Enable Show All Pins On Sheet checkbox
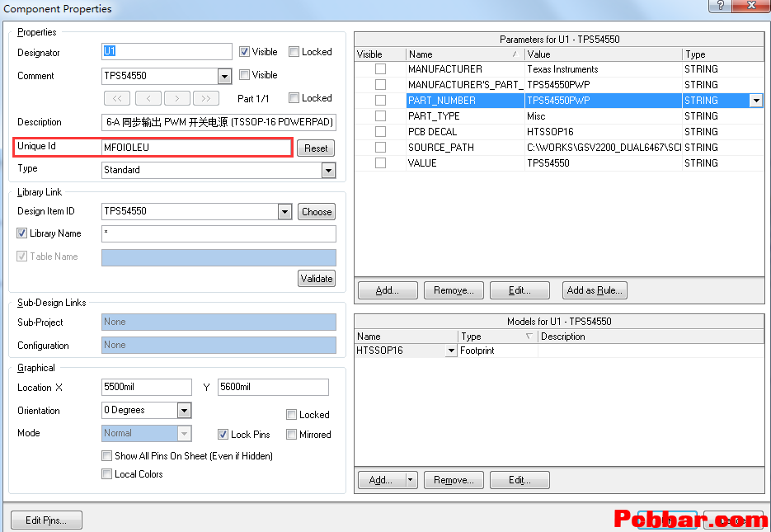This screenshot has height=532, width=771. point(106,456)
